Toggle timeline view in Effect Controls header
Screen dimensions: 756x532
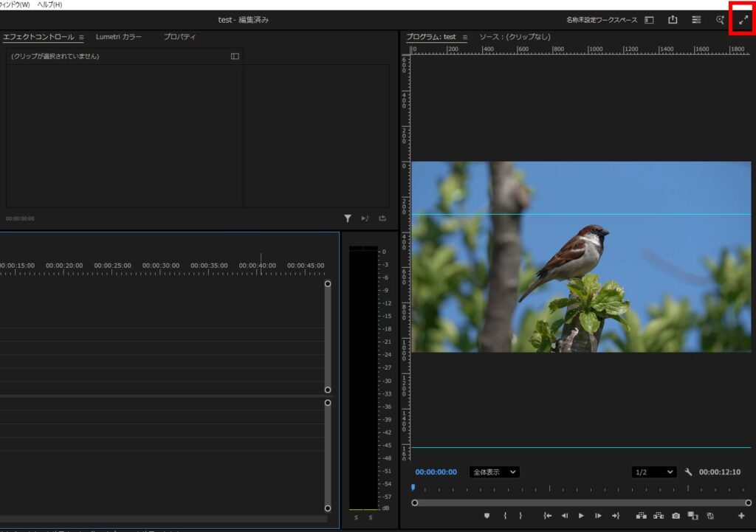tap(235, 56)
